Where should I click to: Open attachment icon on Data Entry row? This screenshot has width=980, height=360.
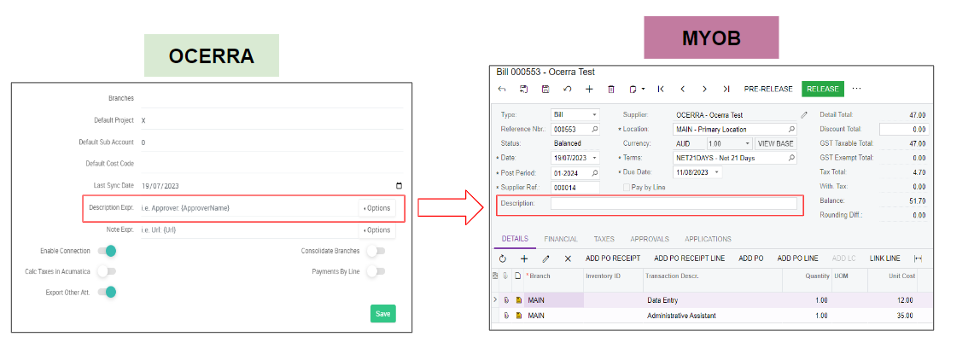click(x=507, y=300)
